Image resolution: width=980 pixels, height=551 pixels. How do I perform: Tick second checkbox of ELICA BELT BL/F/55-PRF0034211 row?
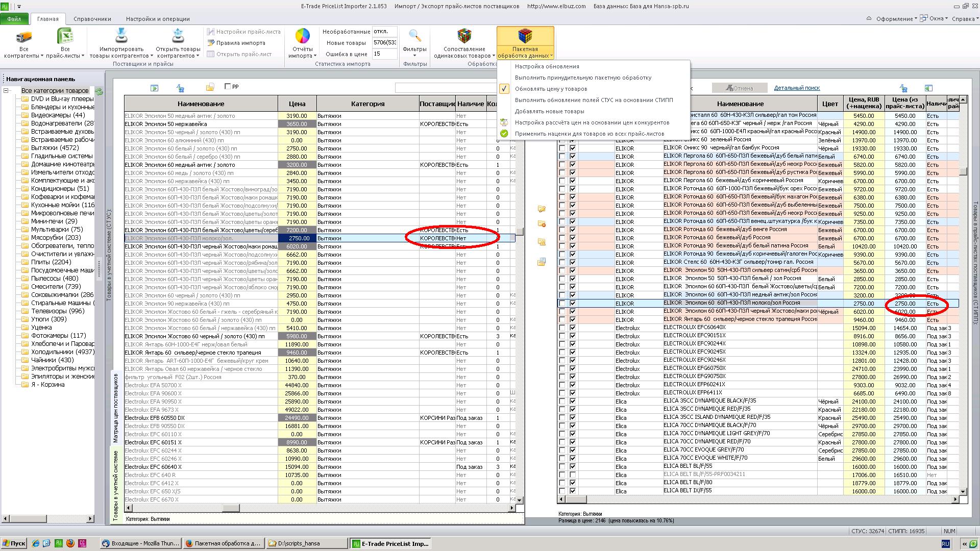point(573,475)
